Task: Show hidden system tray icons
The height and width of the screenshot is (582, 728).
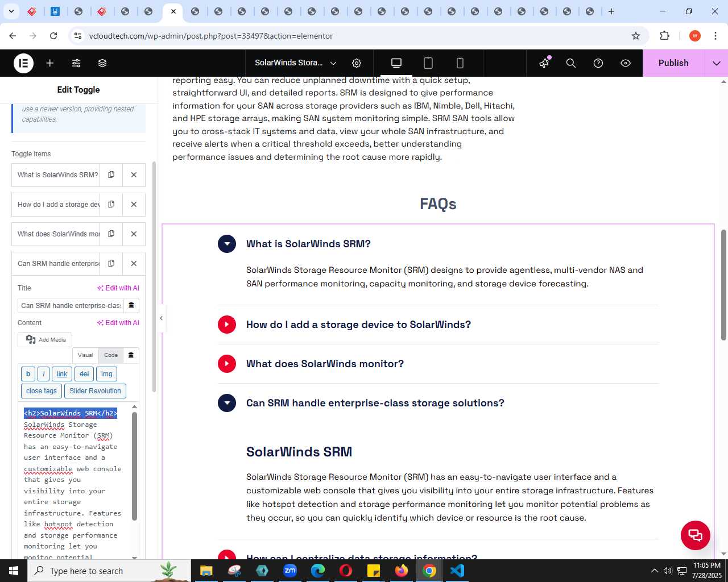Action: 654,571
